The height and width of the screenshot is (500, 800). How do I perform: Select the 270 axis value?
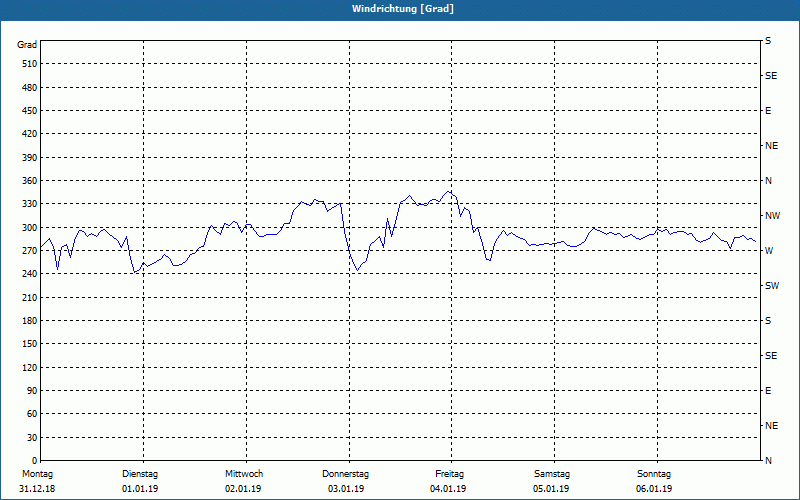(29, 251)
